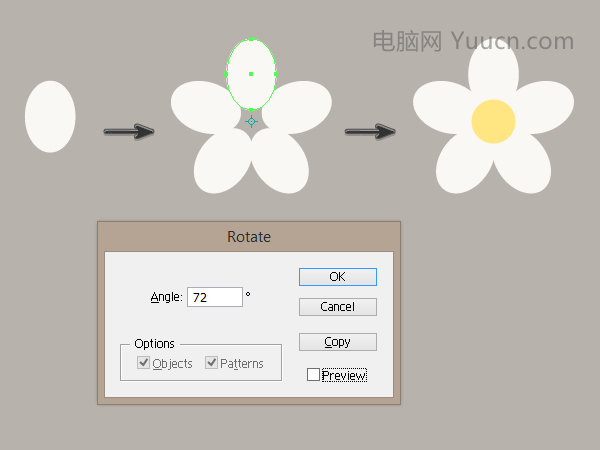Select the yellow center circle of flower
This screenshot has width=600, height=450.
[493, 121]
